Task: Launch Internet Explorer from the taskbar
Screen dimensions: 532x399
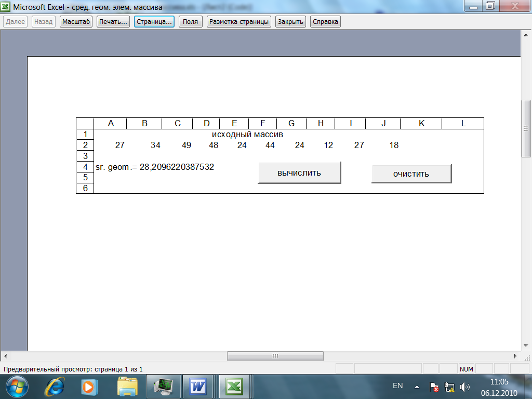Action: pyautogui.click(x=55, y=387)
